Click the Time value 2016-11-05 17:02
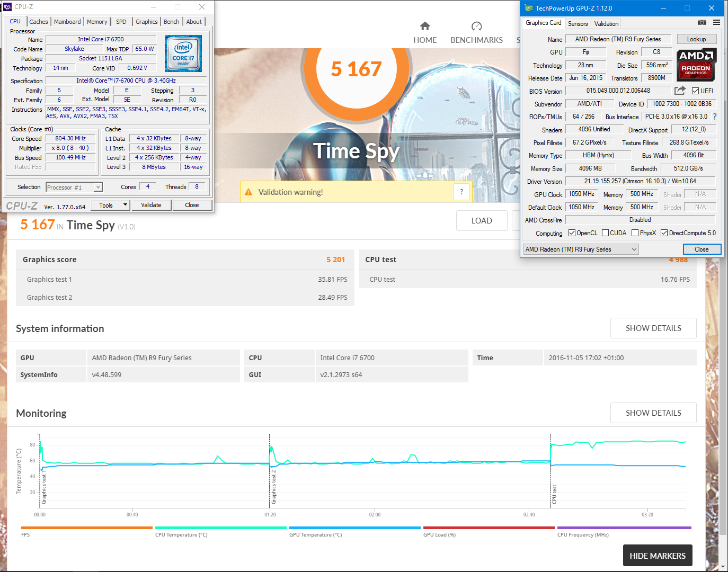Viewport: 728px width, 572px height. [x=586, y=358]
